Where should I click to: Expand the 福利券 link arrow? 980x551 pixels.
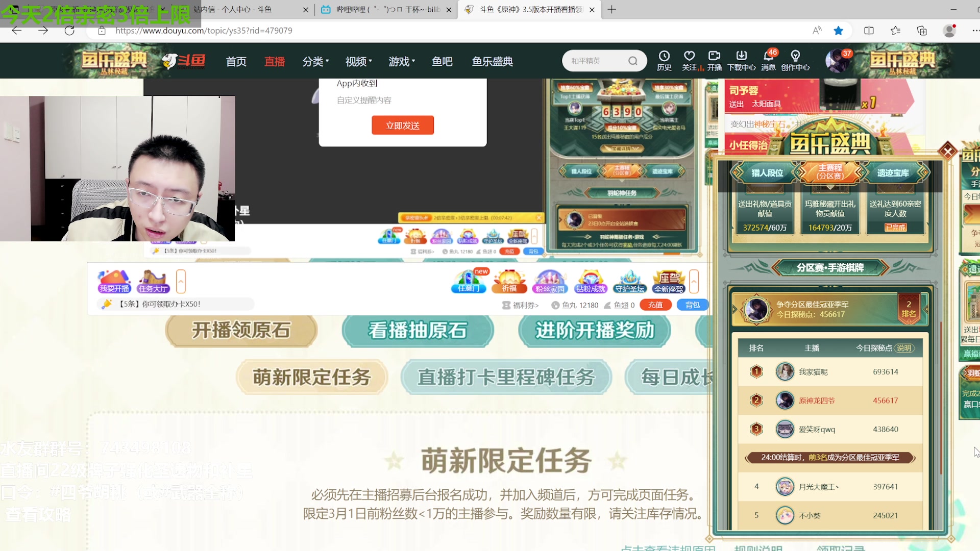click(x=537, y=305)
